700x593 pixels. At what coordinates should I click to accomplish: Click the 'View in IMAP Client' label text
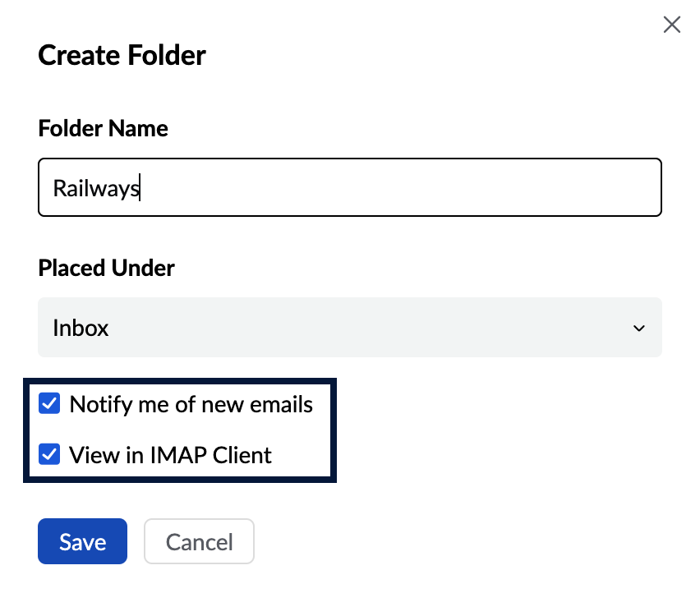170,456
